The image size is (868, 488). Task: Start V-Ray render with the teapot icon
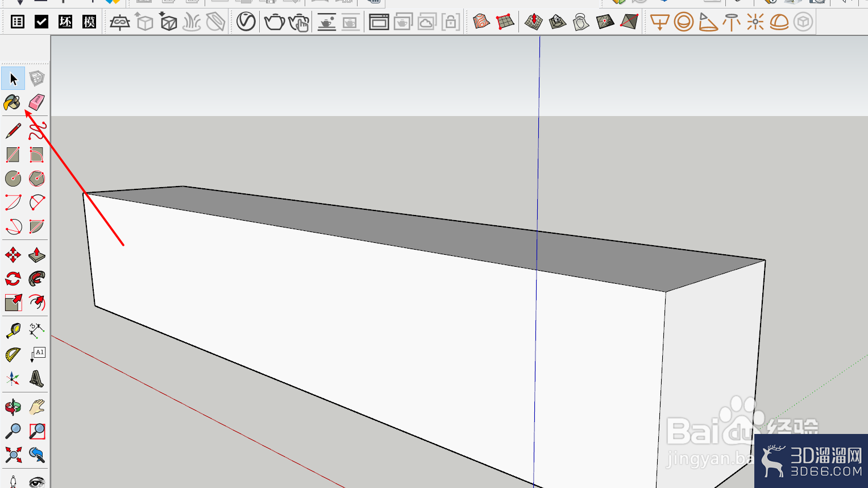point(275,22)
